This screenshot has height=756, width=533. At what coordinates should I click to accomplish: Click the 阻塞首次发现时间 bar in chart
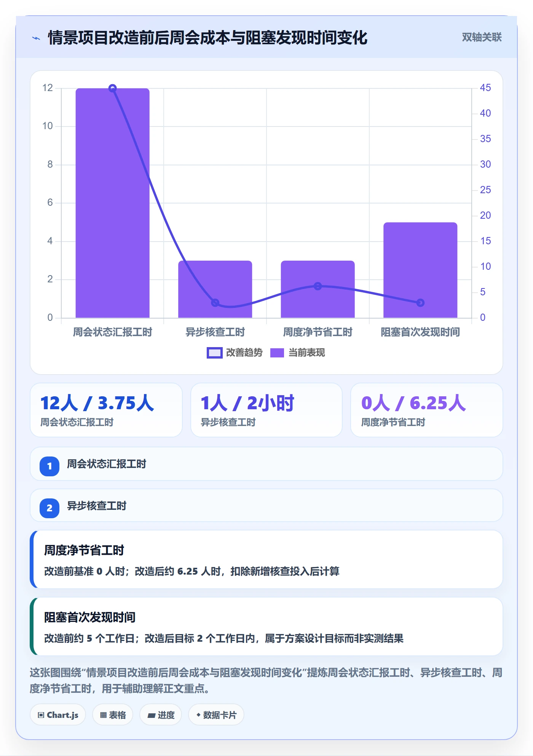(420, 270)
